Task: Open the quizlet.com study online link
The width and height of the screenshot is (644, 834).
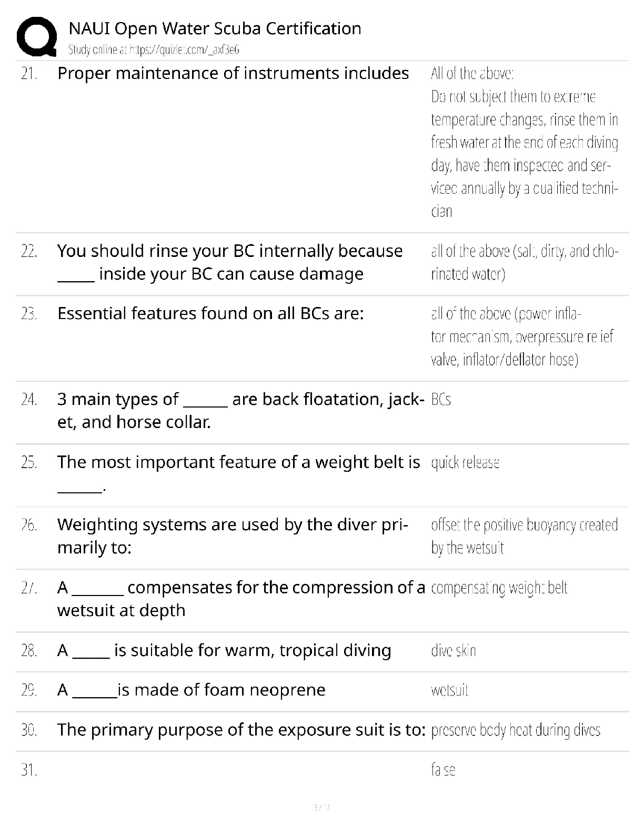Action: [x=154, y=50]
